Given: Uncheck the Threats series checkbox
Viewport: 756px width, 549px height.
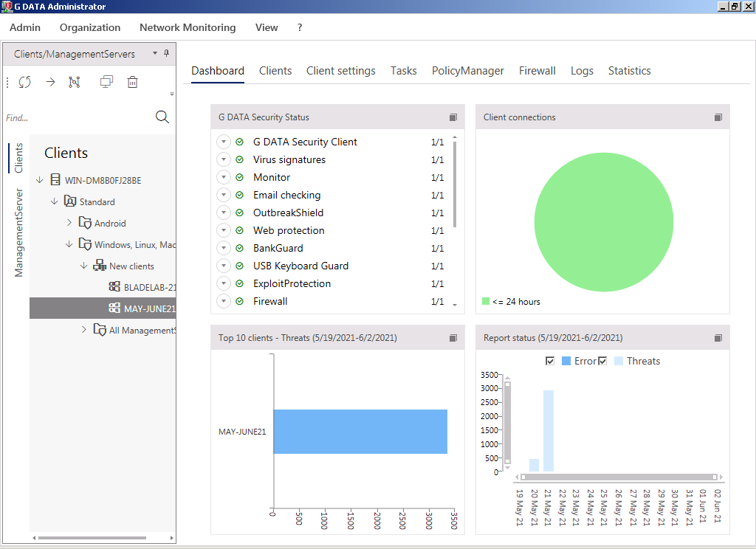Looking at the screenshot, I should tap(602, 361).
